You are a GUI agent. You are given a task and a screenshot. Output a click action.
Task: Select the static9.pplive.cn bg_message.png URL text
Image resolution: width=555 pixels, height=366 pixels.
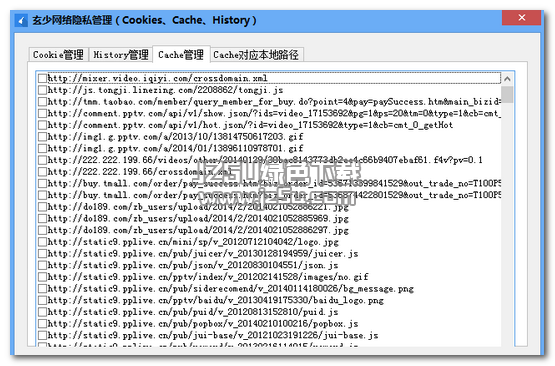pyautogui.click(x=231, y=288)
